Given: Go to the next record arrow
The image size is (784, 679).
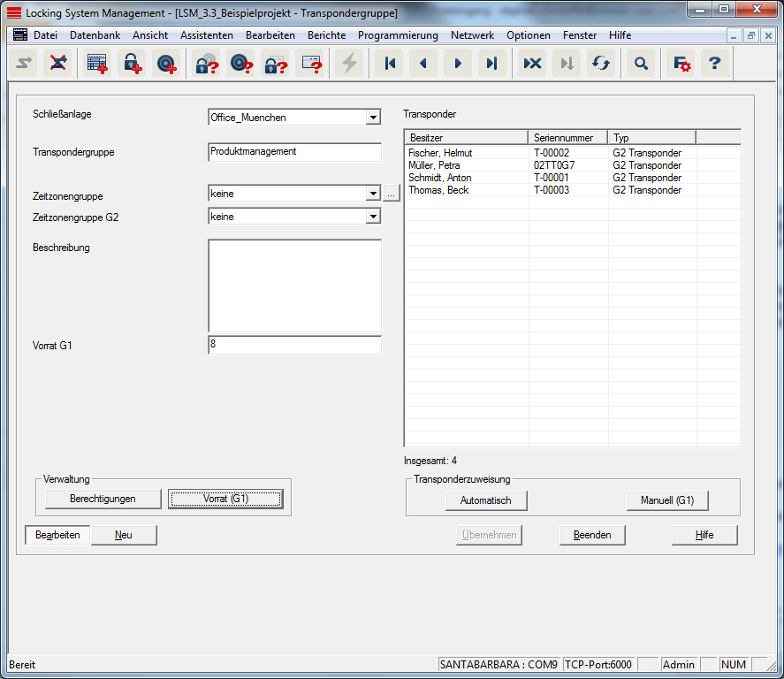Looking at the screenshot, I should (458, 63).
